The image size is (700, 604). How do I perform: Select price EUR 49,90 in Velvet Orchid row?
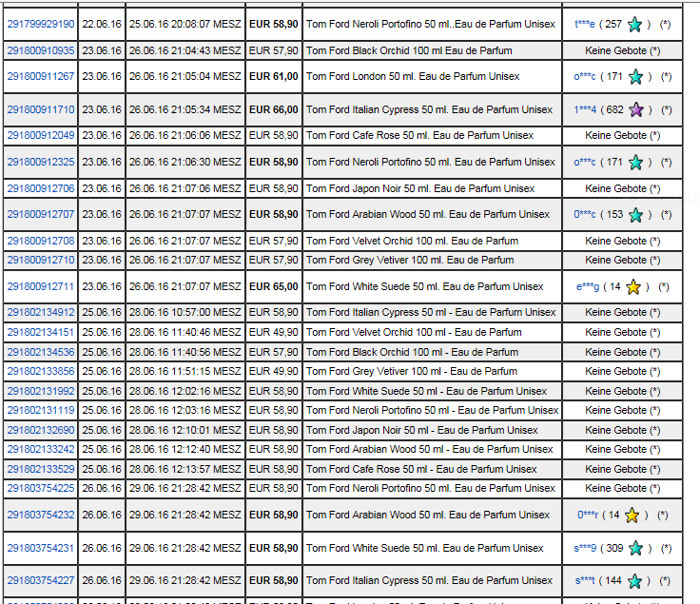[x=274, y=332]
